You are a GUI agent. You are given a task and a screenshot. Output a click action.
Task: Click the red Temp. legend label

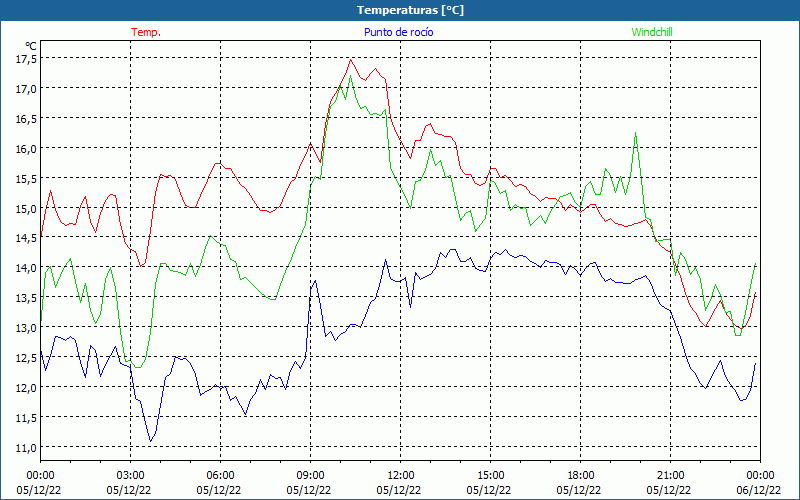coord(146,32)
